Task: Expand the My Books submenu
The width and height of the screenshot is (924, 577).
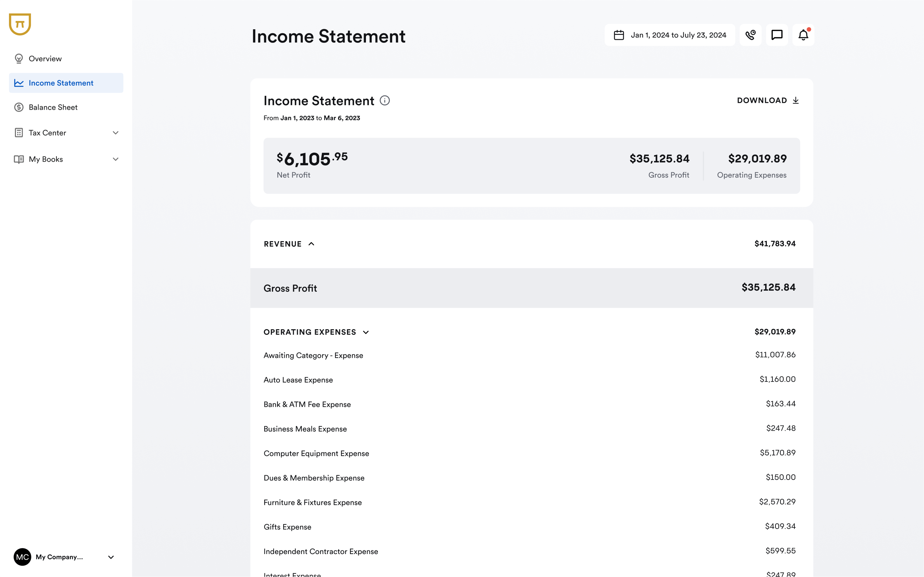Action: (x=116, y=159)
